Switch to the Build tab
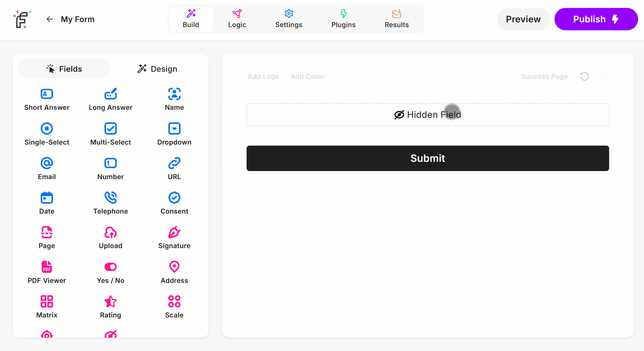The image size is (644, 351). click(x=191, y=19)
